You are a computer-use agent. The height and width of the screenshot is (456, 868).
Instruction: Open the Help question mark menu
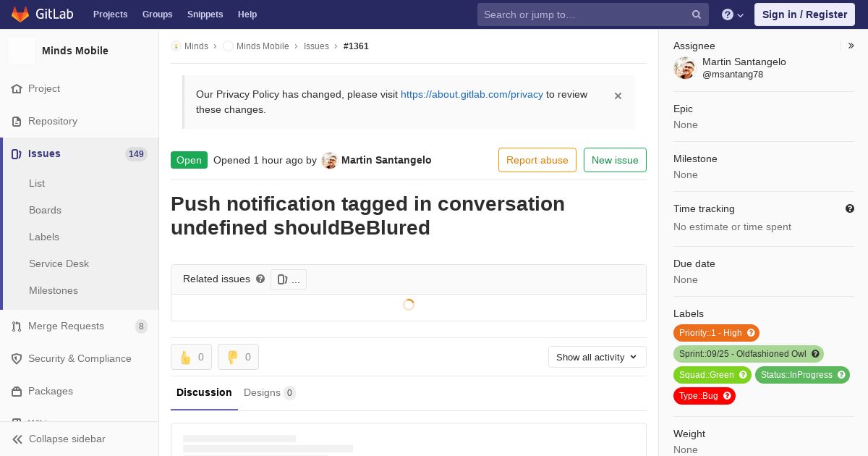pos(733,14)
